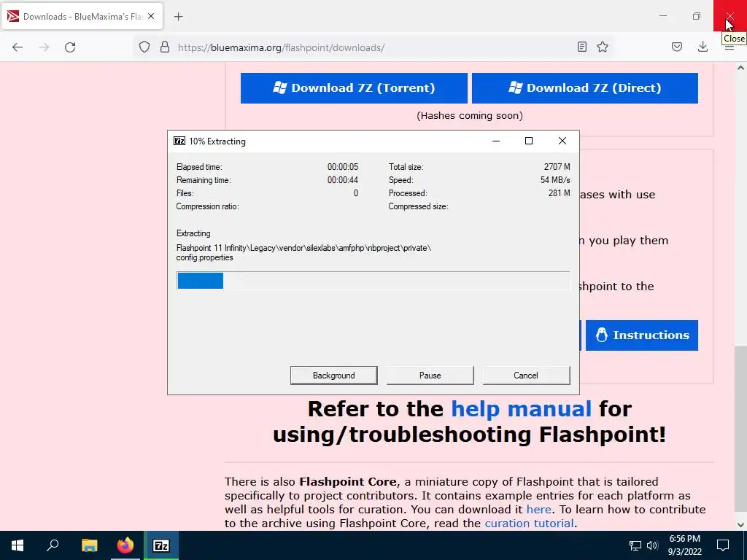Click the config.properties file name text

point(204,257)
